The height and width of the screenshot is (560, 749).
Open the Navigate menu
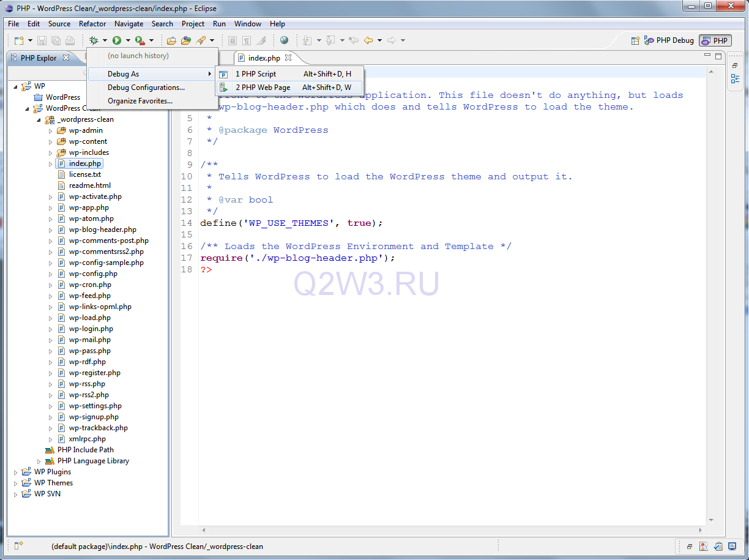129,24
